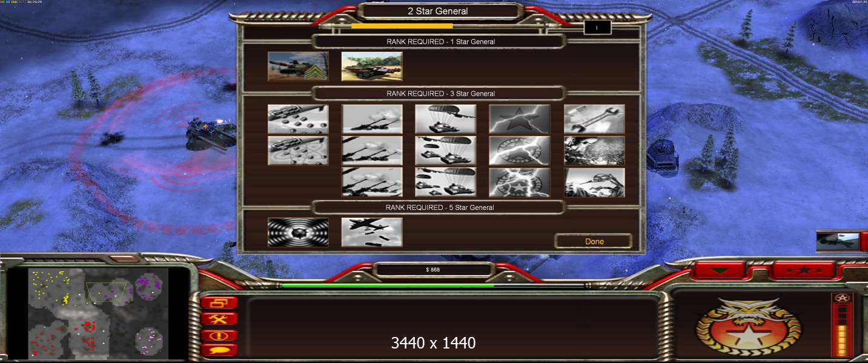This screenshot has height=363, width=868.
Task: Choose the EMP Pulse power
Action: point(298,232)
